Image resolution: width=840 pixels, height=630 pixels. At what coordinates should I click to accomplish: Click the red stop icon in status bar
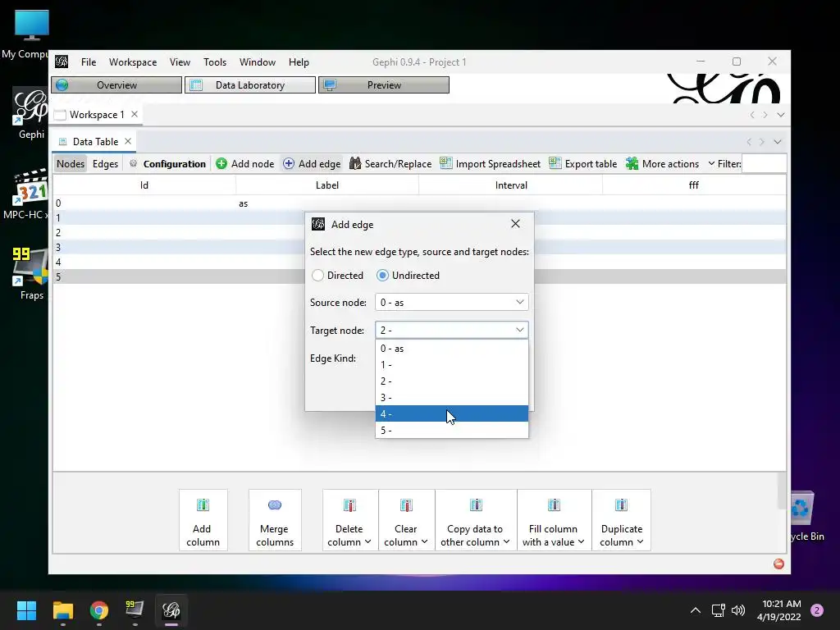tap(778, 564)
